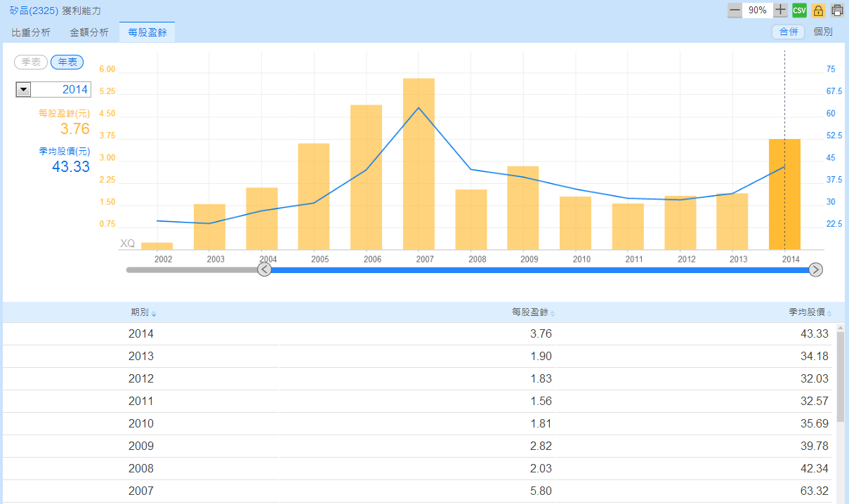849x504 pixels.
Task: Toggle 合併 consolidated statements
Action: click(x=789, y=32)
